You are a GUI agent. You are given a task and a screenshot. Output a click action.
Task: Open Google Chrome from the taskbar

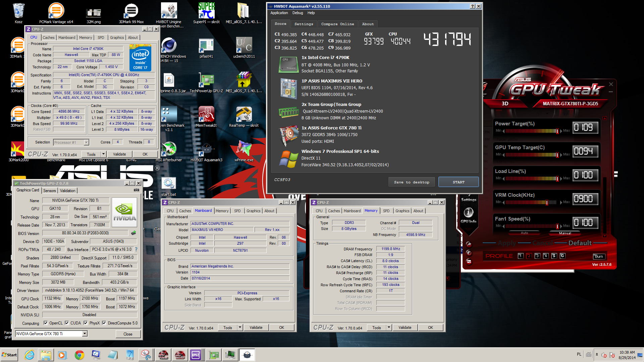79,355
